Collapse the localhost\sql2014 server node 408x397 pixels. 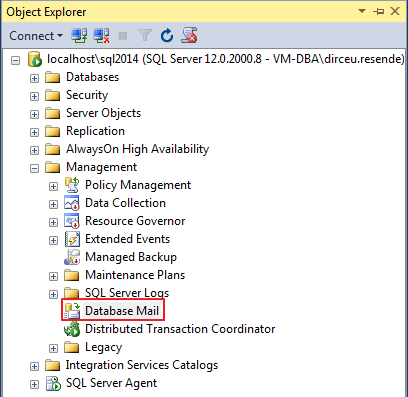coord(15,60)
